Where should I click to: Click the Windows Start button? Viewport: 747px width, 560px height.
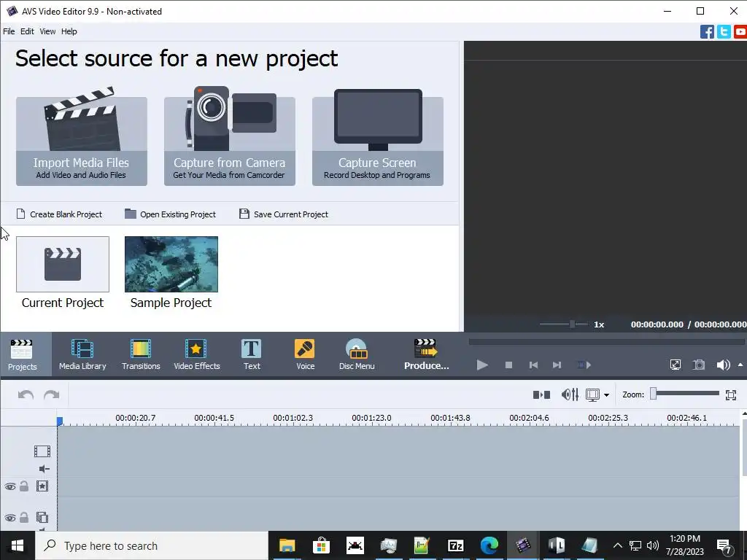18,545
